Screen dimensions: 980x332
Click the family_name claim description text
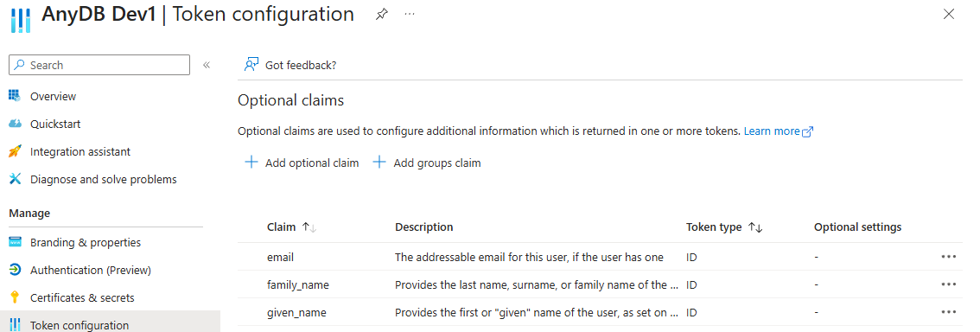pos(537,284)
